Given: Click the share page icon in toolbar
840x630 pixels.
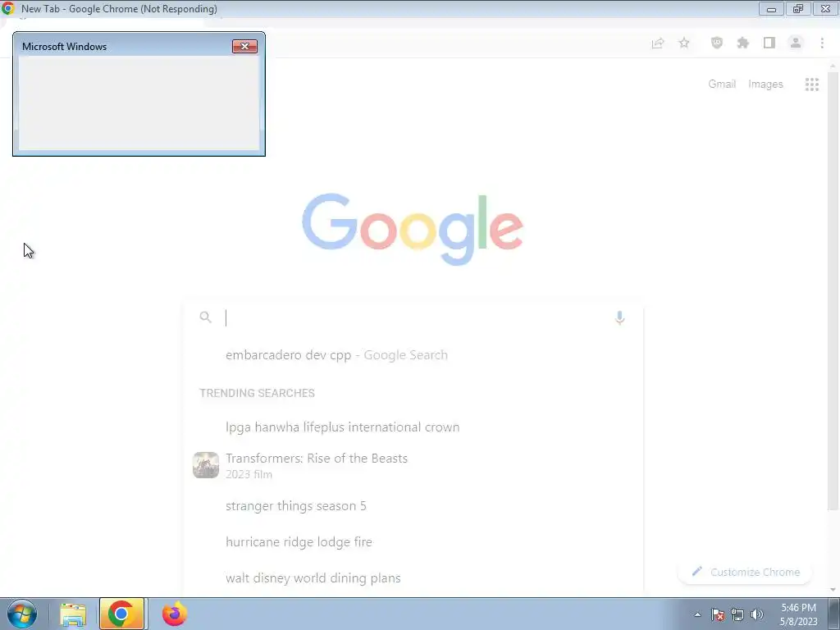Looking at the screenshot, I should tap(658, 43).
